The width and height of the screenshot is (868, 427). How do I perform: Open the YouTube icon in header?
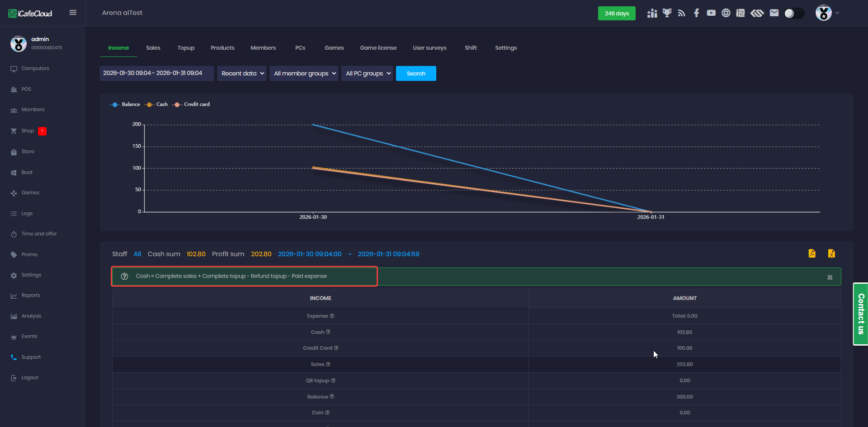(711, 13)
